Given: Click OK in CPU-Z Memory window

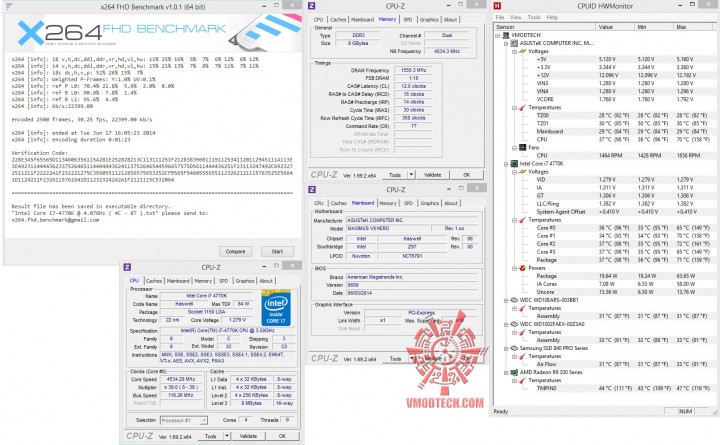Looking at the screenshot, I should pos(467,175).
